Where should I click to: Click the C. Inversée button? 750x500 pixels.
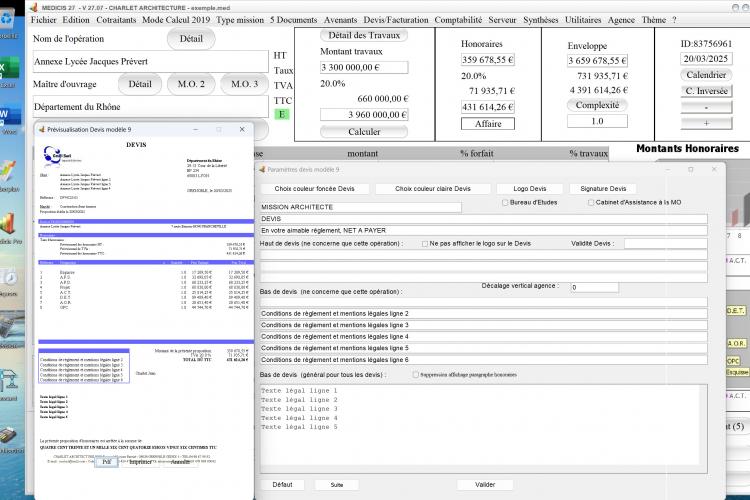[706, 91]
